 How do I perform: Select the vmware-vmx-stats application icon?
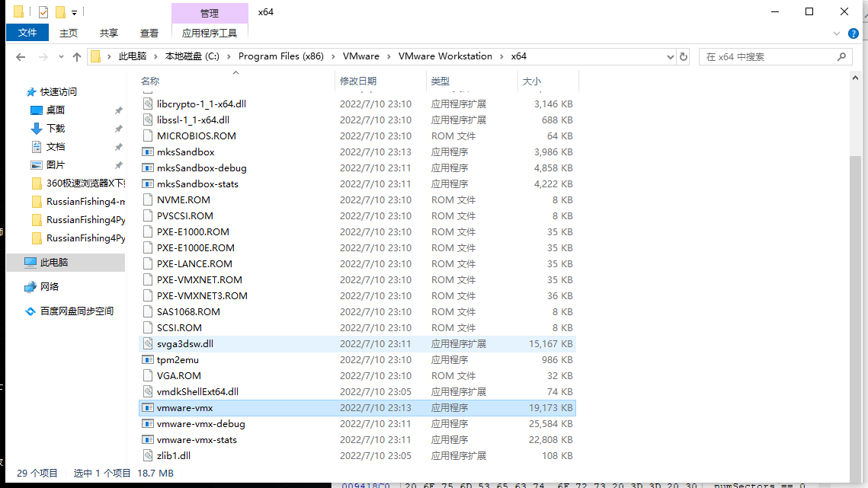148,440
